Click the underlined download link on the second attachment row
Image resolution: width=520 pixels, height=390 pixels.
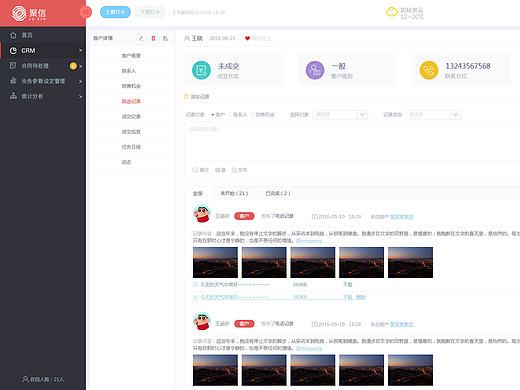348,297
